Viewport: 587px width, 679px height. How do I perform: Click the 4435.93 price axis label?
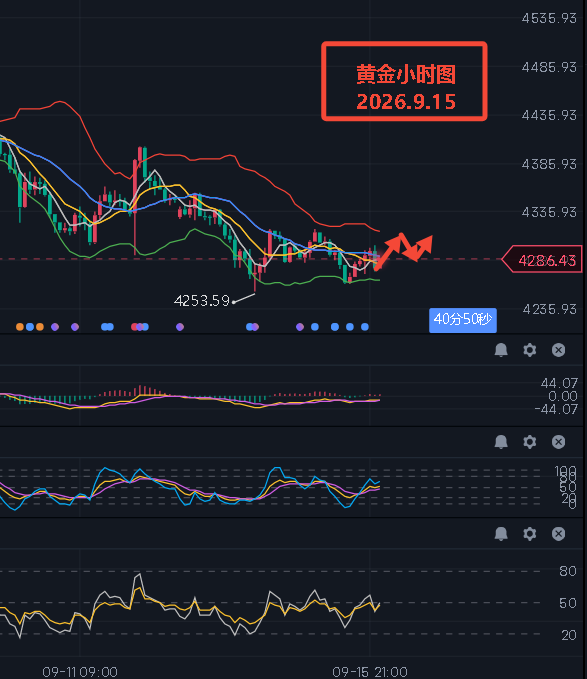[x=549, y=115]
